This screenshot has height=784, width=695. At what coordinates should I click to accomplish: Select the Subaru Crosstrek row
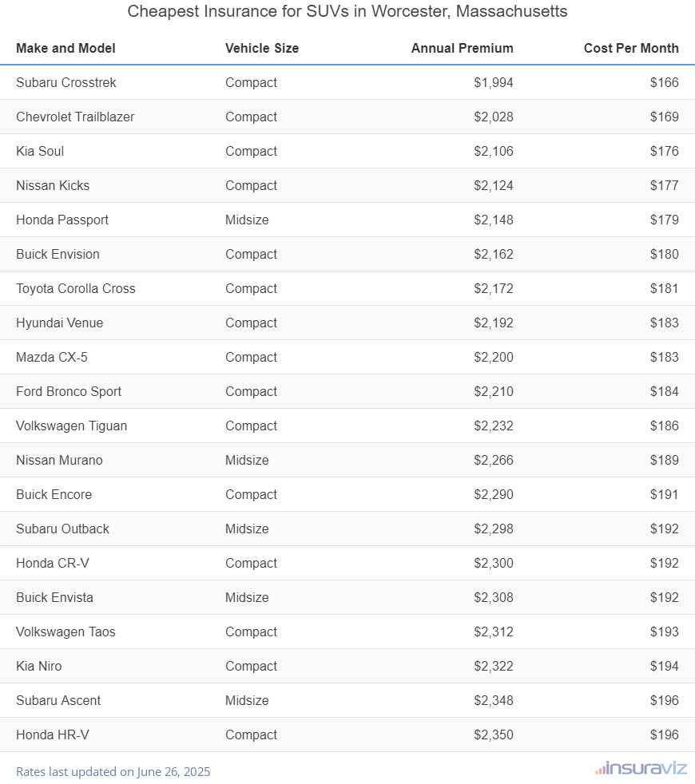click(66, 82)
